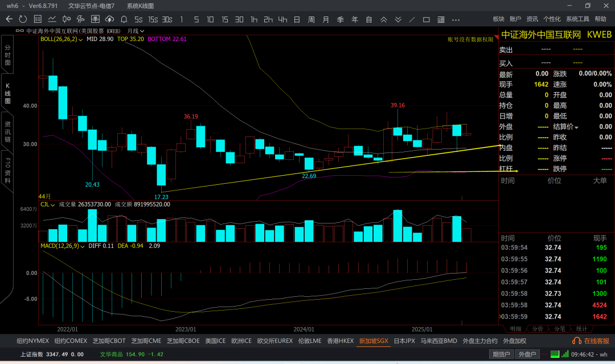Open the 分价 tab below tick list

pyautogui.click(x=538, y=329)
